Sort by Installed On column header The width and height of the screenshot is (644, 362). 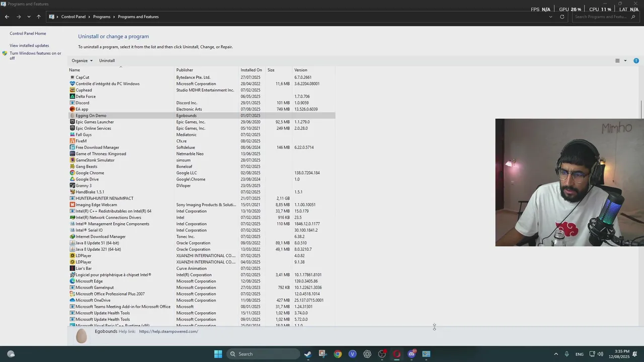pyautogui.click(x=251, y=70)
